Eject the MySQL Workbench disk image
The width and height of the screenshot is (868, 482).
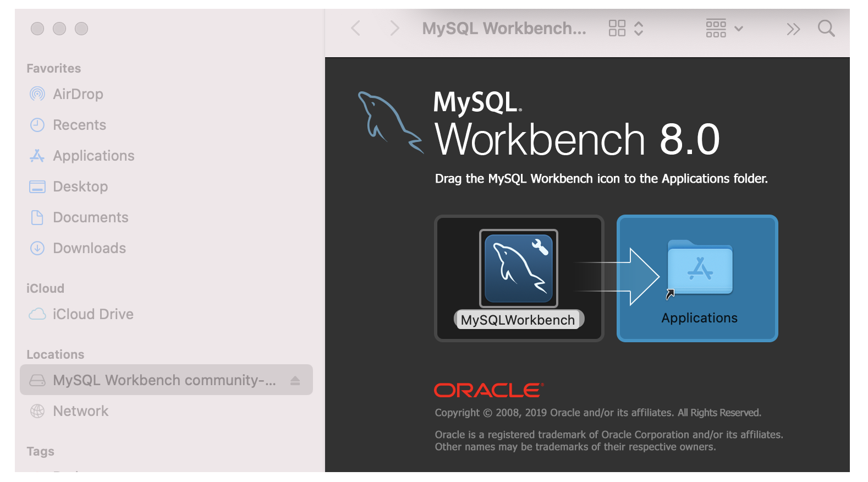pos(295,380)
